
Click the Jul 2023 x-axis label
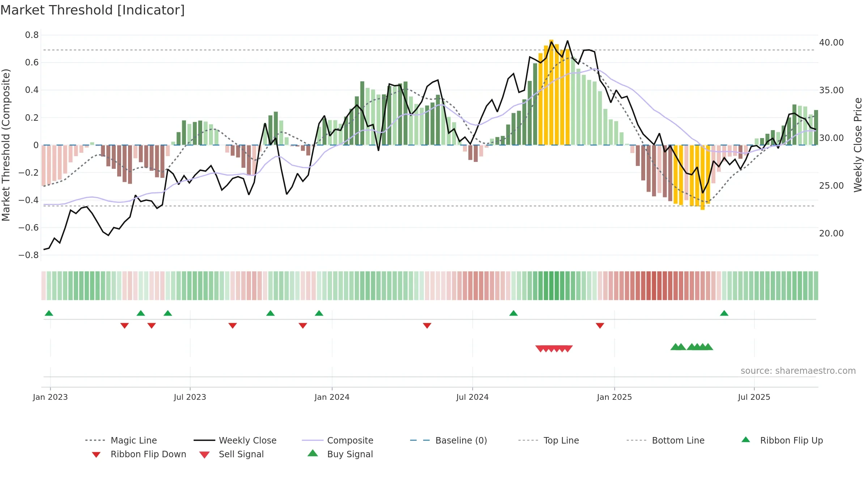tap(190, 397)
